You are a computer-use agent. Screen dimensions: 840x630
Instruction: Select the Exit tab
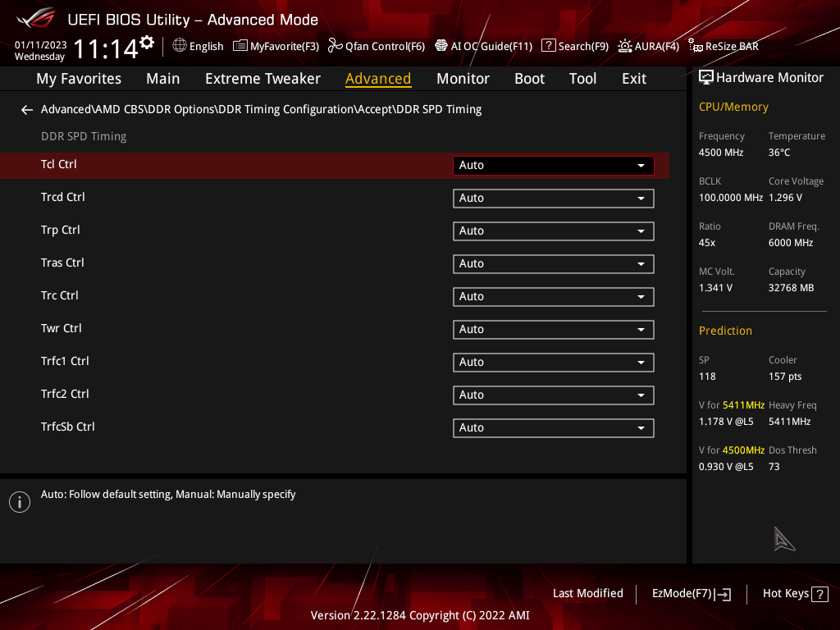point(634,79)
